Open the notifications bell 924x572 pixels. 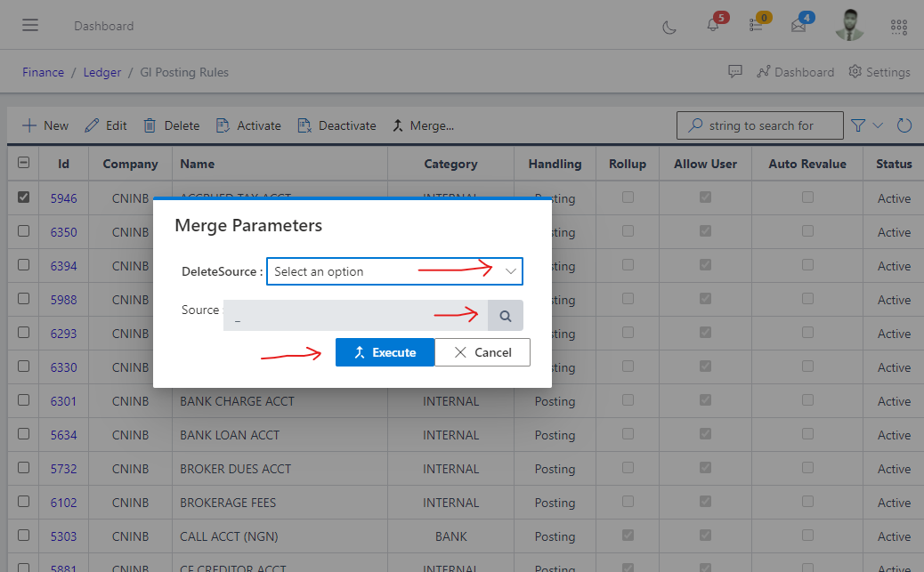[x=712, y=27]
